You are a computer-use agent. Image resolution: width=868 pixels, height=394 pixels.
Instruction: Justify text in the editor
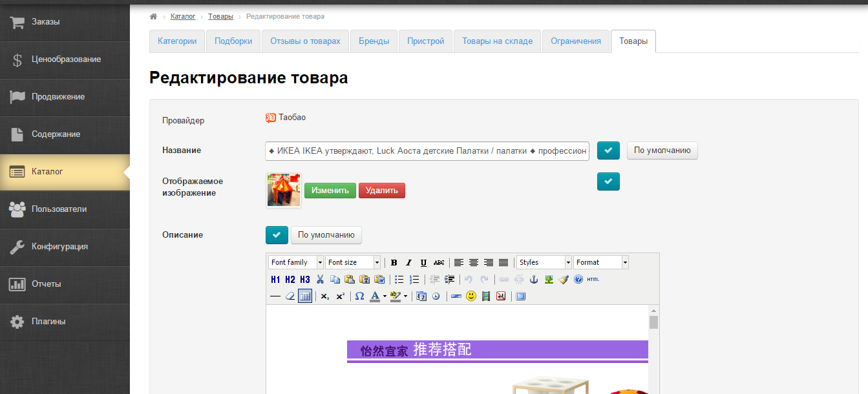pos(503,262)
